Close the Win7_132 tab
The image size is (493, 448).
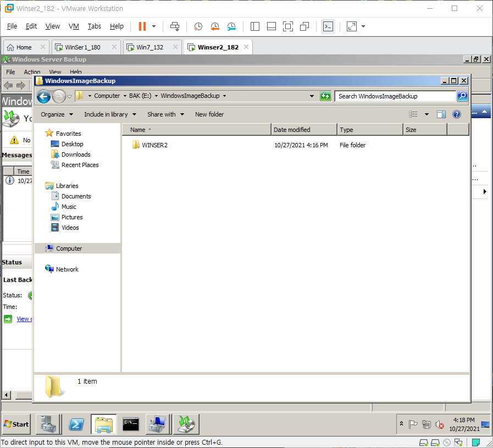click(175, 47)
